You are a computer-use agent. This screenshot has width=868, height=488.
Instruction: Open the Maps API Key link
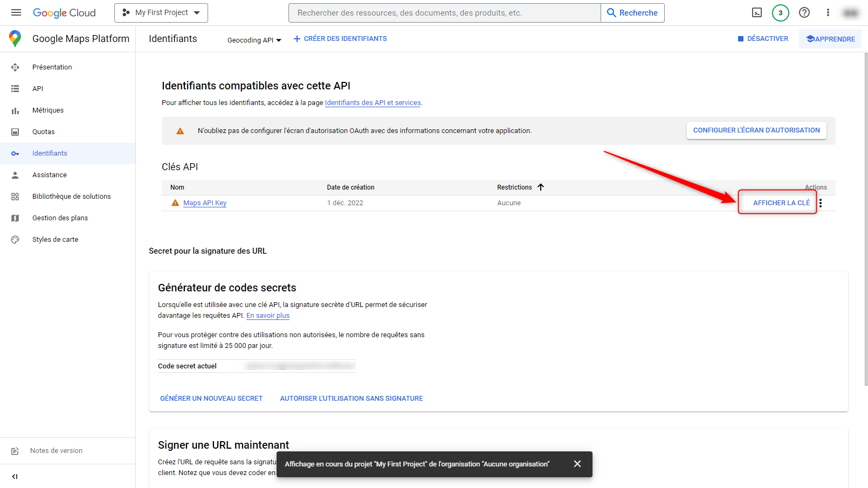(205, 203)
